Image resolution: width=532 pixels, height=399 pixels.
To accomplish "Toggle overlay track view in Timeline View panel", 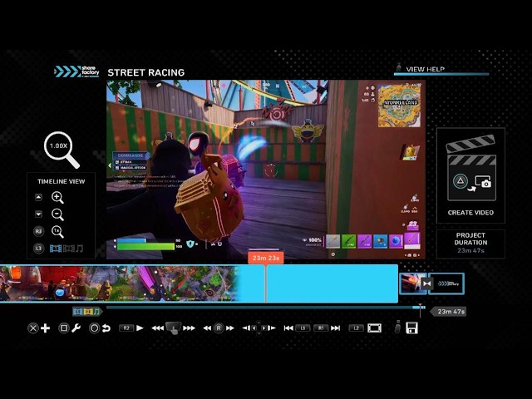I will [68, 249].
